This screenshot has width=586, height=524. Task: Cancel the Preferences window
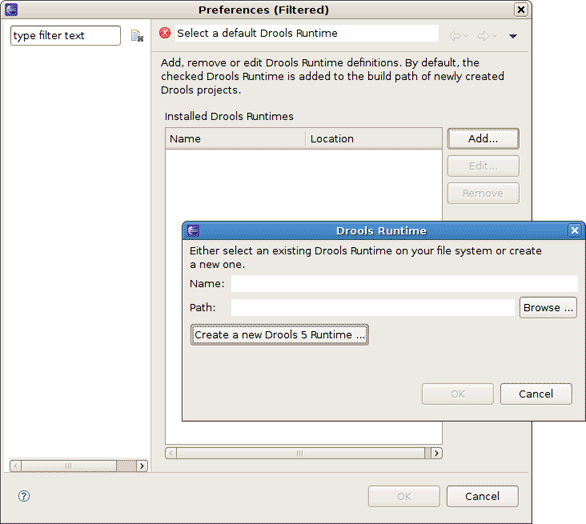pos(482,496)
